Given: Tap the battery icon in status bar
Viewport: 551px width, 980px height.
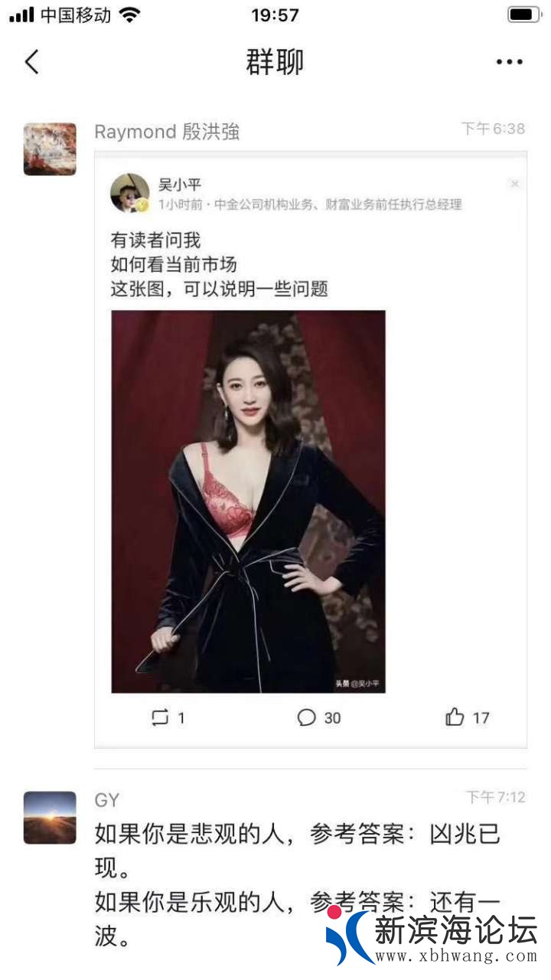Looking at the screenshot, I should click(524, 15).
